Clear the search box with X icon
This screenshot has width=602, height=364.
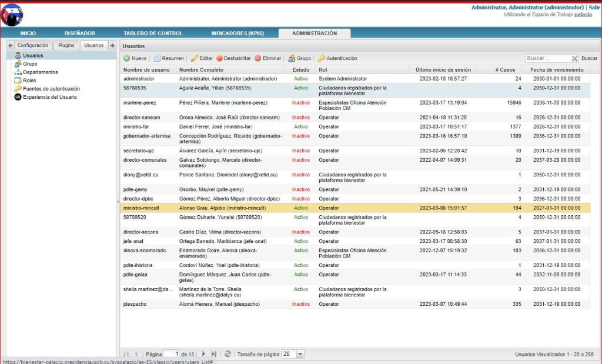tap(574, 58)
